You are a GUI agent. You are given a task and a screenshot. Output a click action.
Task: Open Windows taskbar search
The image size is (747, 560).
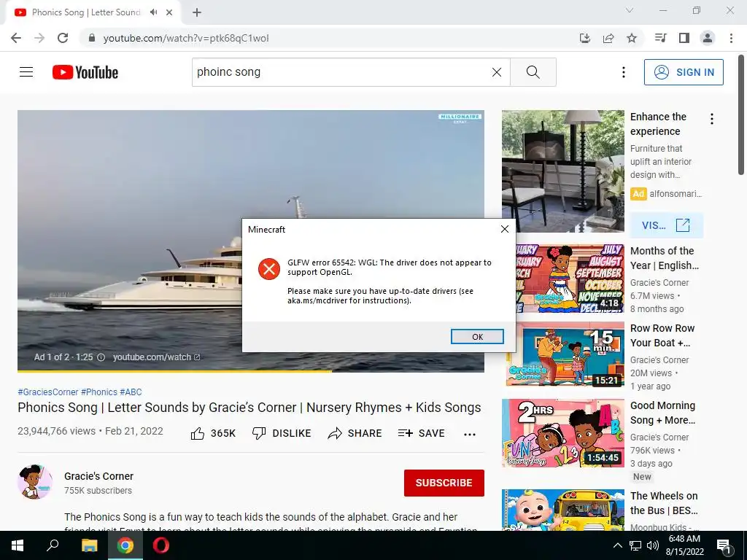53,545
